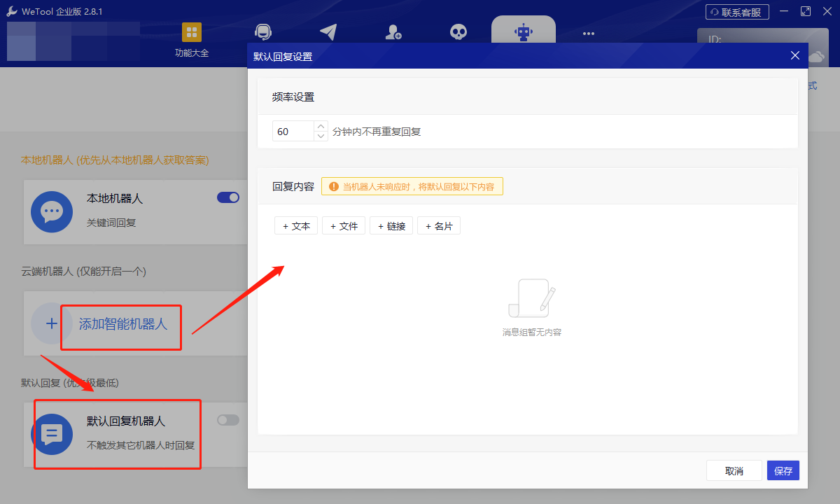Click the 消息组暂无内容 placeholder text
Viewport: 840px width, 504px height.
coord(532,332)
